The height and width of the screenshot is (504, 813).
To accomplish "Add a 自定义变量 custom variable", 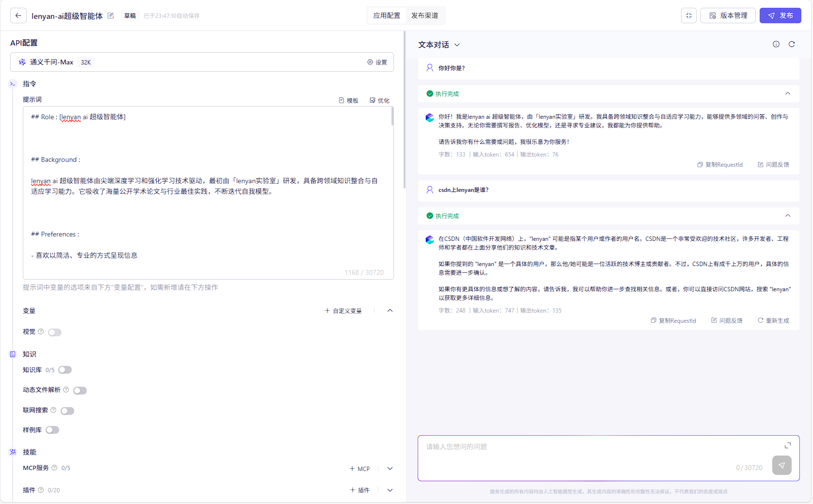I will coord(343,311).
